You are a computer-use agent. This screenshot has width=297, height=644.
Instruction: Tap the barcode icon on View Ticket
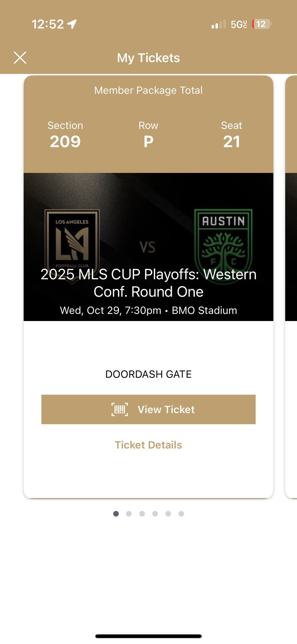[x=119, y=409]
